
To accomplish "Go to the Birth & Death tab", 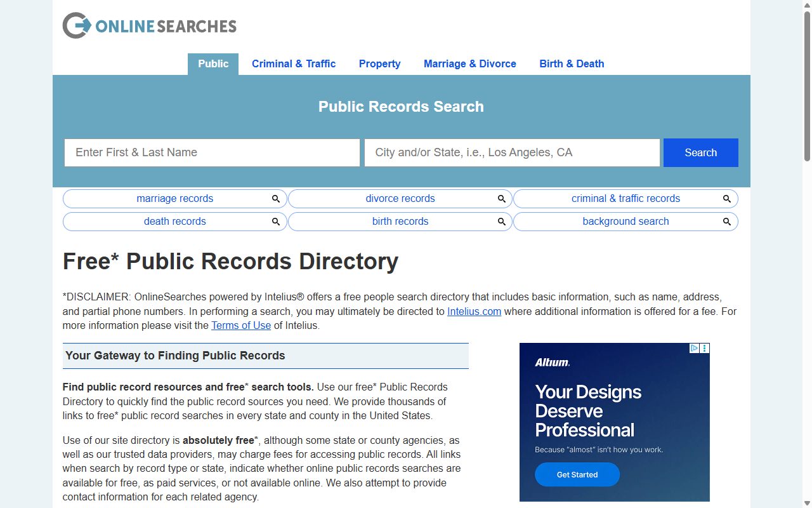I will 572,64.
